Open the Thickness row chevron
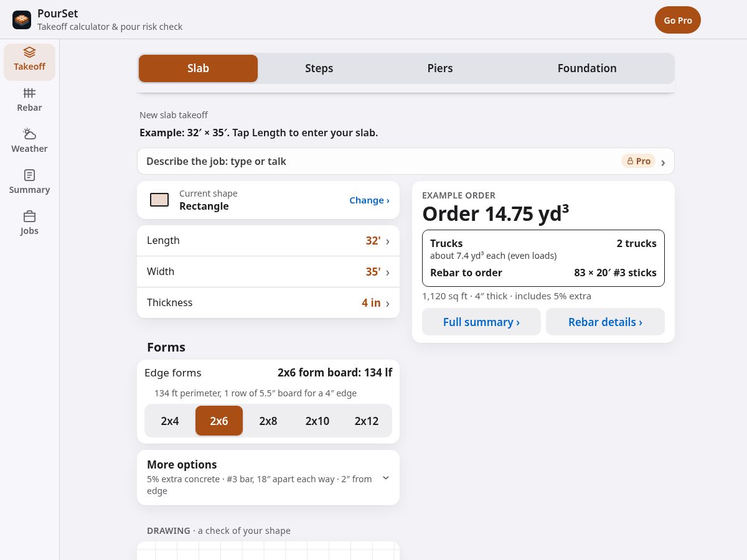Image resolution: width=747 pixels, height=560 pixels. (x=388, y=304)
